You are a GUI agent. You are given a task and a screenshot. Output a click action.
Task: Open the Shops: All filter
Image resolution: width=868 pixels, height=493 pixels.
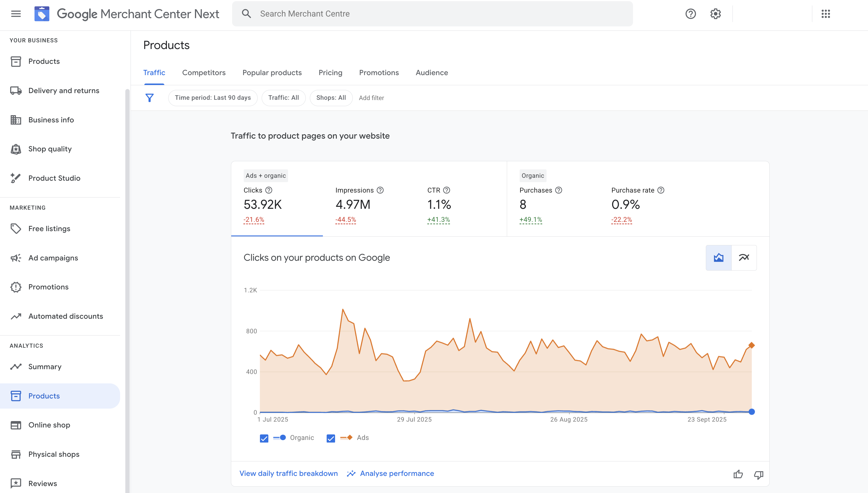click(x=331, y=97)
